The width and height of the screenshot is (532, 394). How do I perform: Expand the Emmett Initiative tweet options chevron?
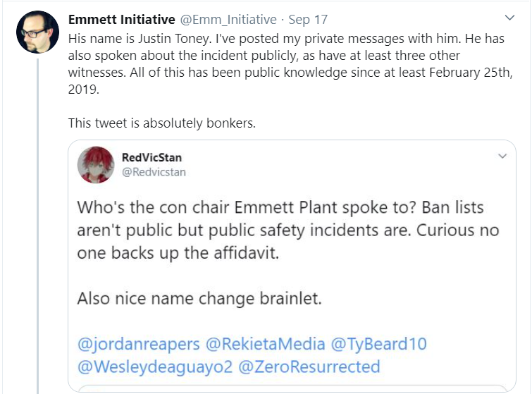click(x=509, y=18)
